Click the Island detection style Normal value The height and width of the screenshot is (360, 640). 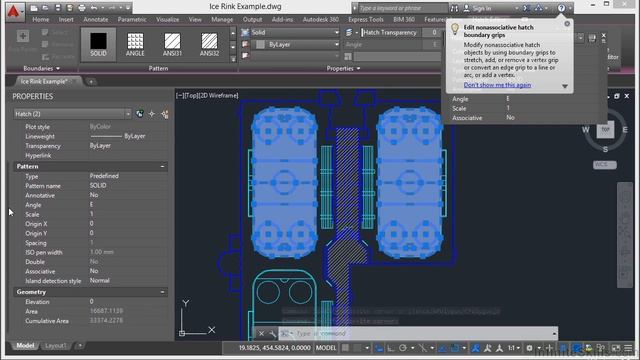100,280
